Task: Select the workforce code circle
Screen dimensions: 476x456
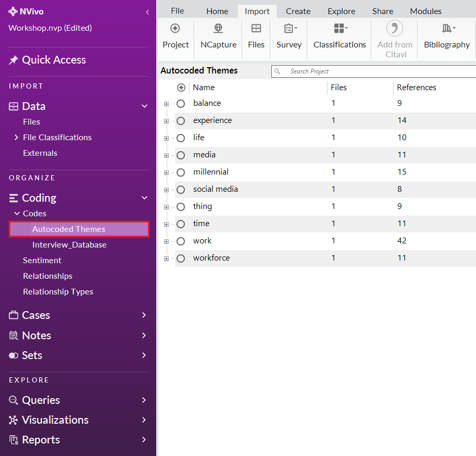Action: point(181,258)
